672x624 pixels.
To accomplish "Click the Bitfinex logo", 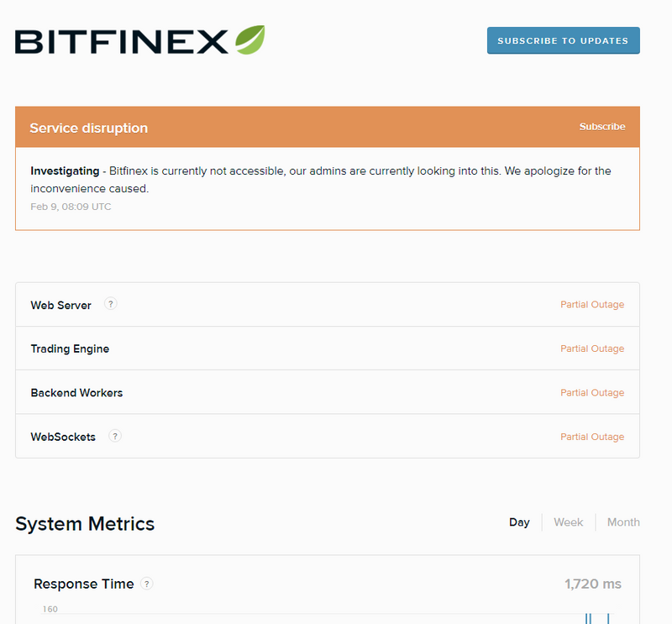I will tap(139, 40).
